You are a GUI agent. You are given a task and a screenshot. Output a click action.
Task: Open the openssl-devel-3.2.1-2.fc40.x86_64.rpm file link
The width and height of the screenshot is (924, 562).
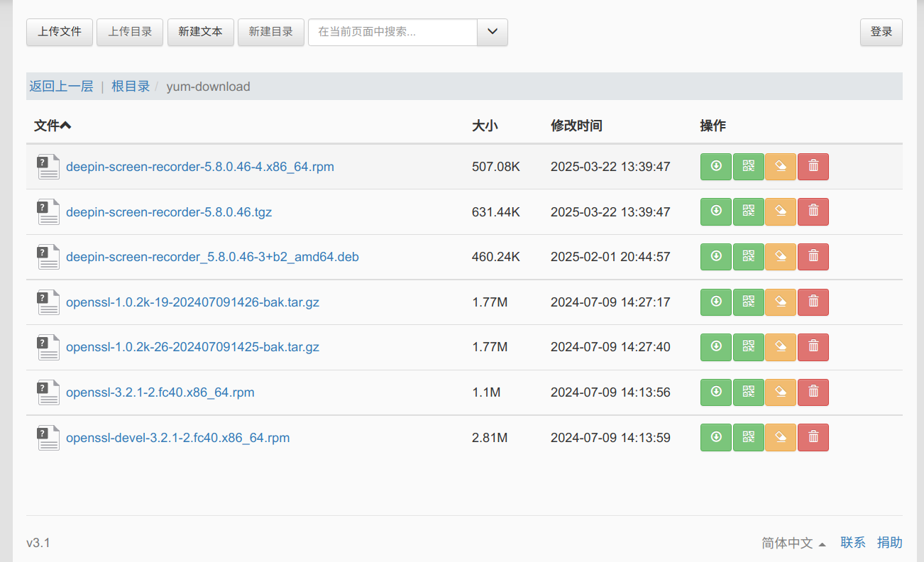(177, 438)
